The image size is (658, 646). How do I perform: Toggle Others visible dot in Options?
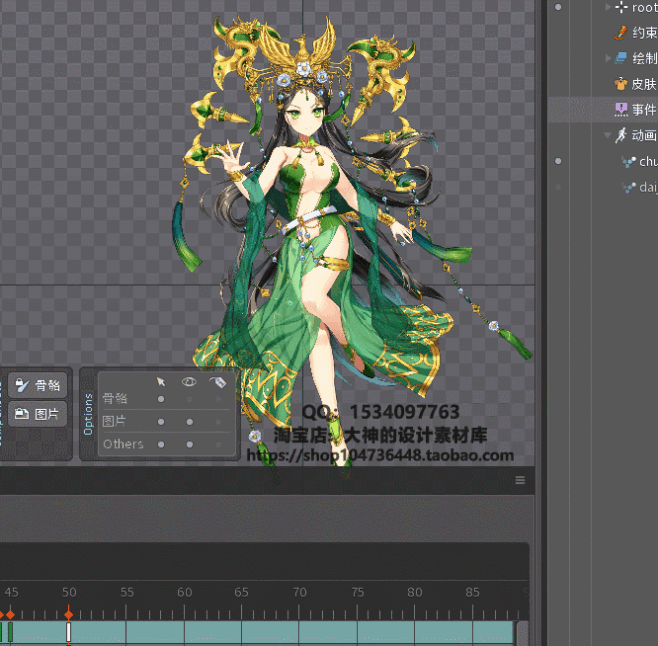[x=190, y=444]
